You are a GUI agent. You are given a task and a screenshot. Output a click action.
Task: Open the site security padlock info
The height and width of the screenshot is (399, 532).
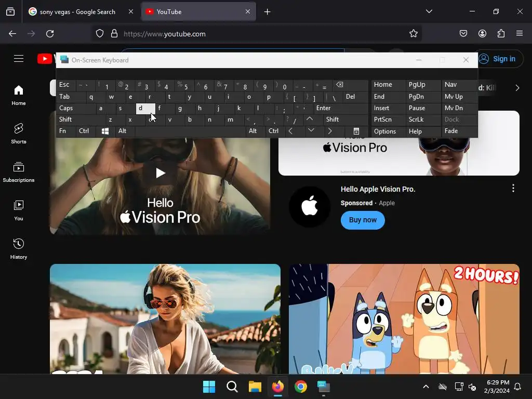pos(114,34)
